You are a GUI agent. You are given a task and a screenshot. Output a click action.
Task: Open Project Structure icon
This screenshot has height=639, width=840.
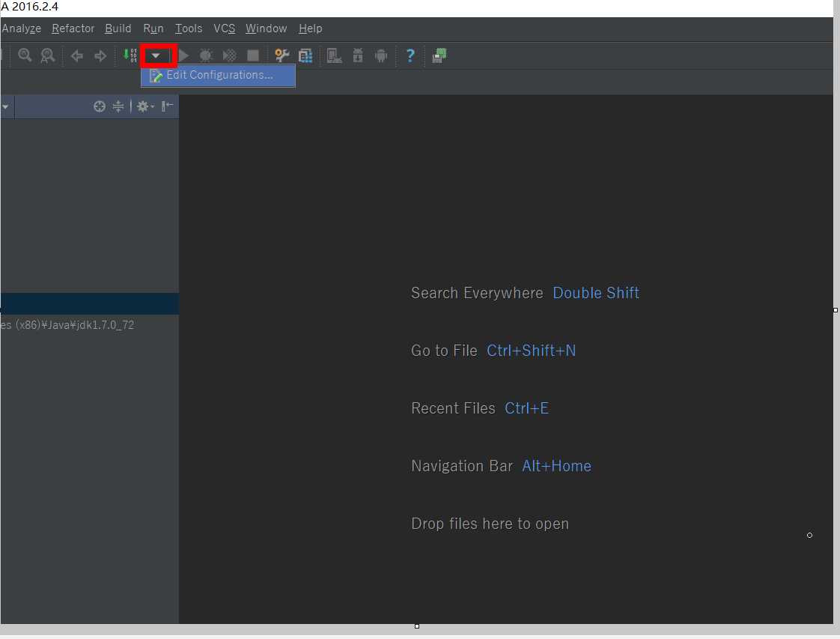pos(305,55)
